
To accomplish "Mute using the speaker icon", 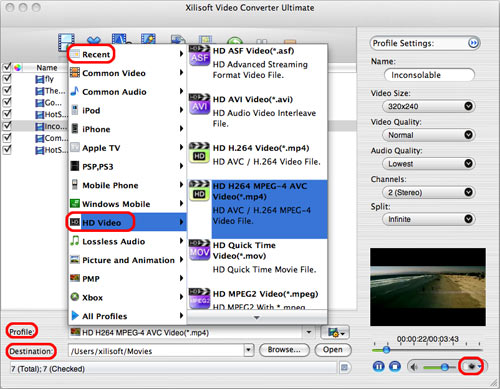I will (414, 367).
